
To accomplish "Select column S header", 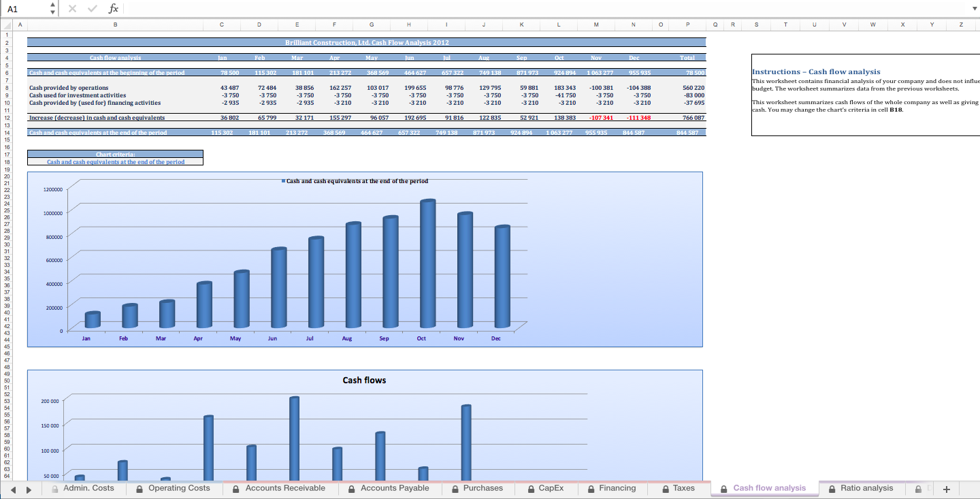I will (x=755, y=25).
